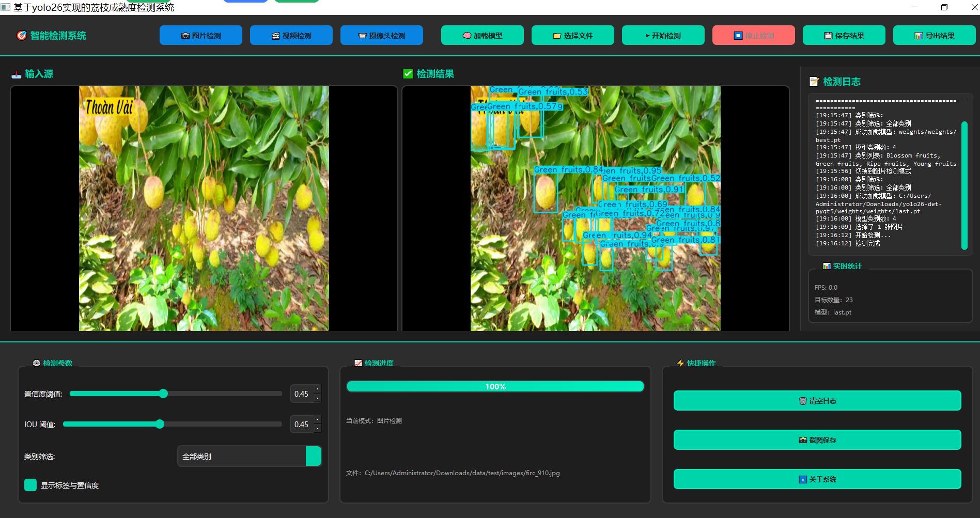Open 关于系统 about dialog
980x518 pixels.
[x=817, y=479]
